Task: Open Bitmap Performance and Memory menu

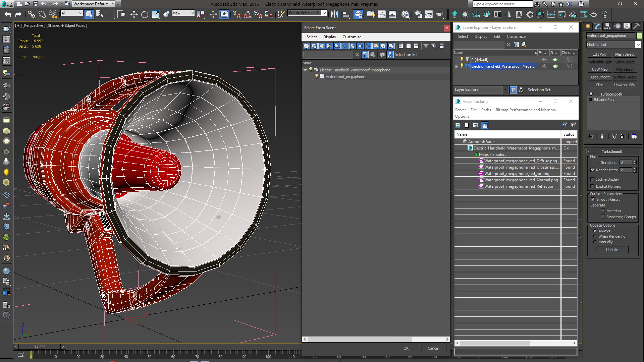Action: tap(526, 110)
